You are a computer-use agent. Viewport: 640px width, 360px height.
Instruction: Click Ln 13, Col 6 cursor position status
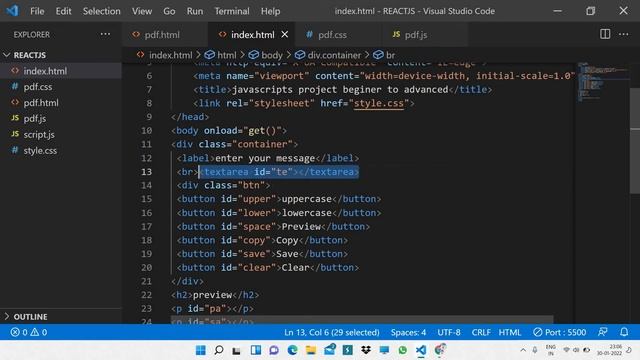[x=331, y=332]
